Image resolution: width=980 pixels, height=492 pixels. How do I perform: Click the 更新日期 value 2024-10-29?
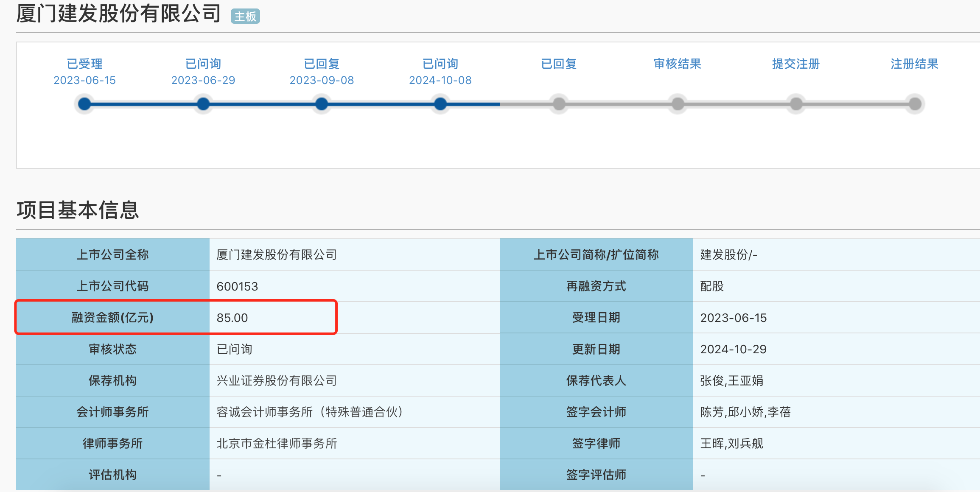click(733, 349)
